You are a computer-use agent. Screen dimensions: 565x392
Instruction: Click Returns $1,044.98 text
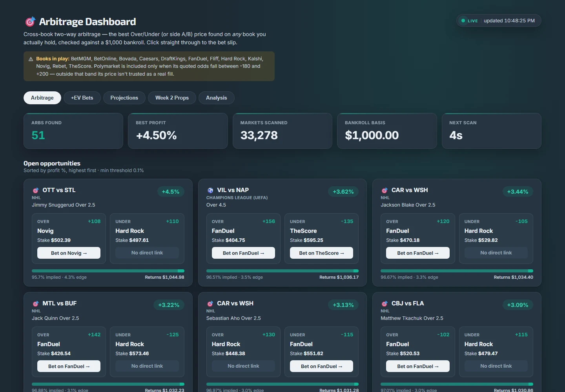click(164, 277)
